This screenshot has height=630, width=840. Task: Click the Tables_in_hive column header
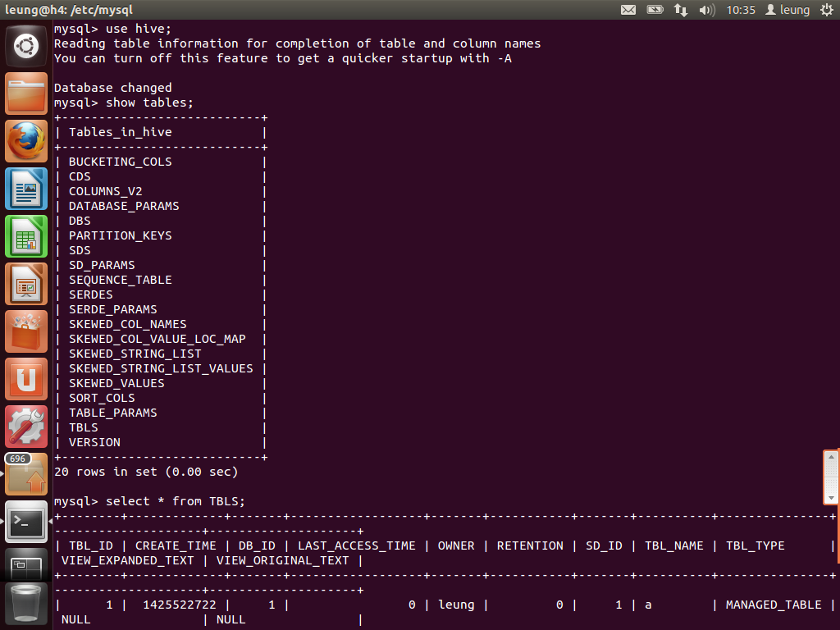point(121,132)
